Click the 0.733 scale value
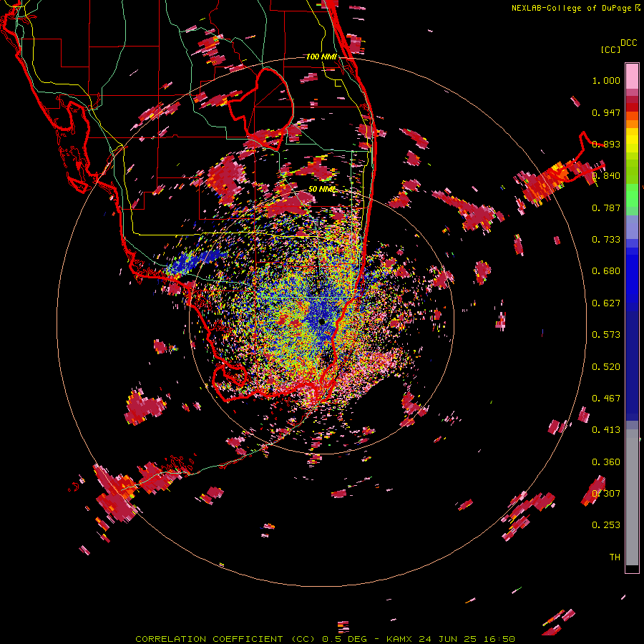 (606, 240)
